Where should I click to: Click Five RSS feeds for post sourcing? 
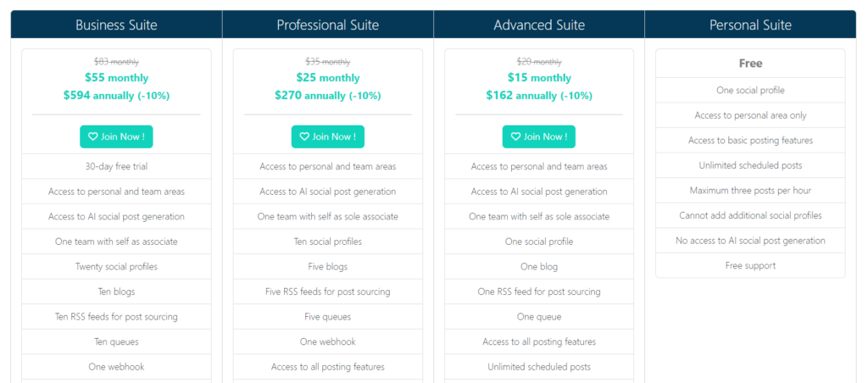tap(328, 291)
